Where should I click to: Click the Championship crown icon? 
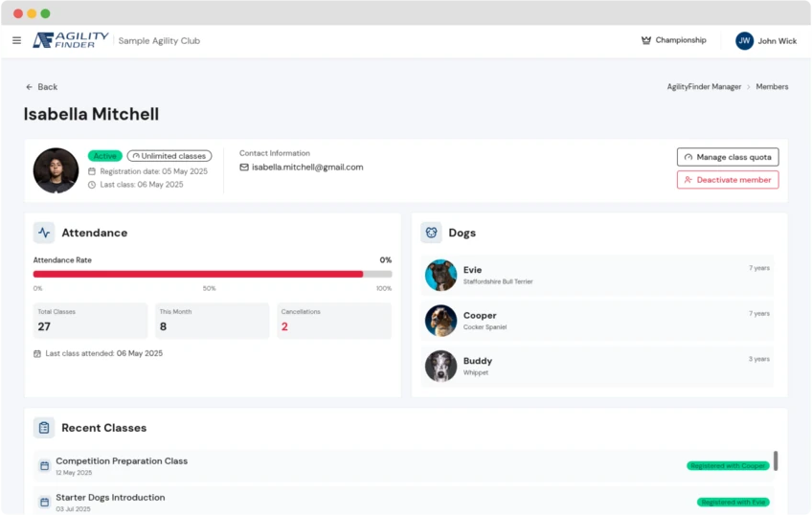coord(645,40)
